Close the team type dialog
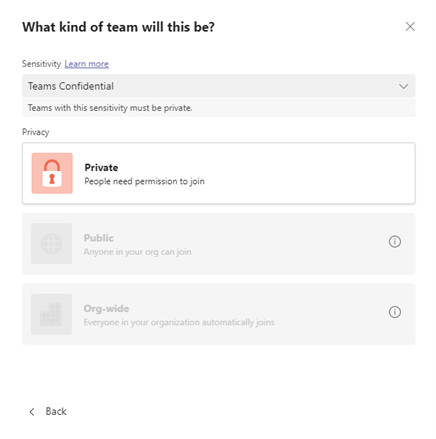The image size is (436, 439). pyautogui.click(x=410, y=27)
